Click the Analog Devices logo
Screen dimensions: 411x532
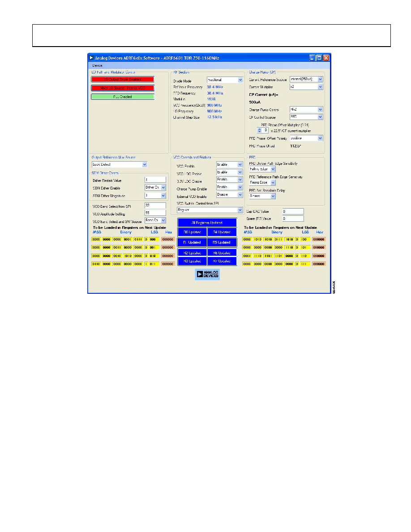click(x=208, y=274)
